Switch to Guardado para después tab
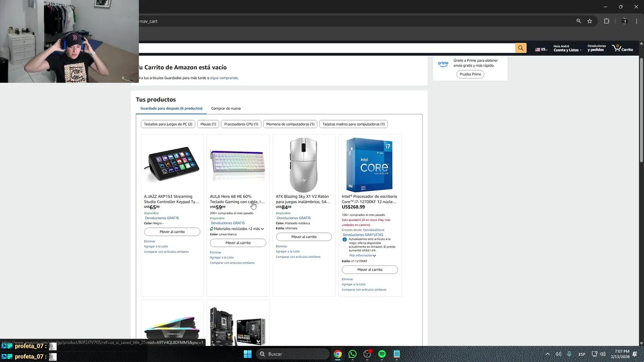The height and width of the screenshot is (362, 644). pos(171,108)
